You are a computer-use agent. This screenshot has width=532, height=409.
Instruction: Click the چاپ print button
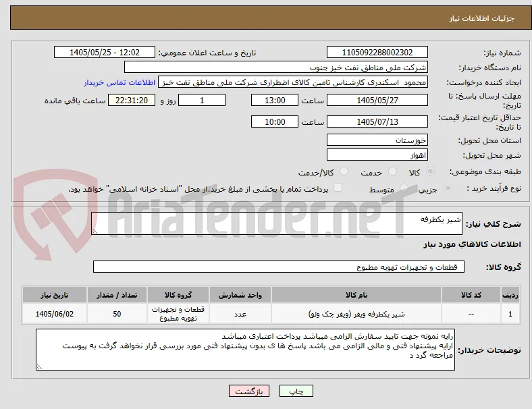point(296,391)
